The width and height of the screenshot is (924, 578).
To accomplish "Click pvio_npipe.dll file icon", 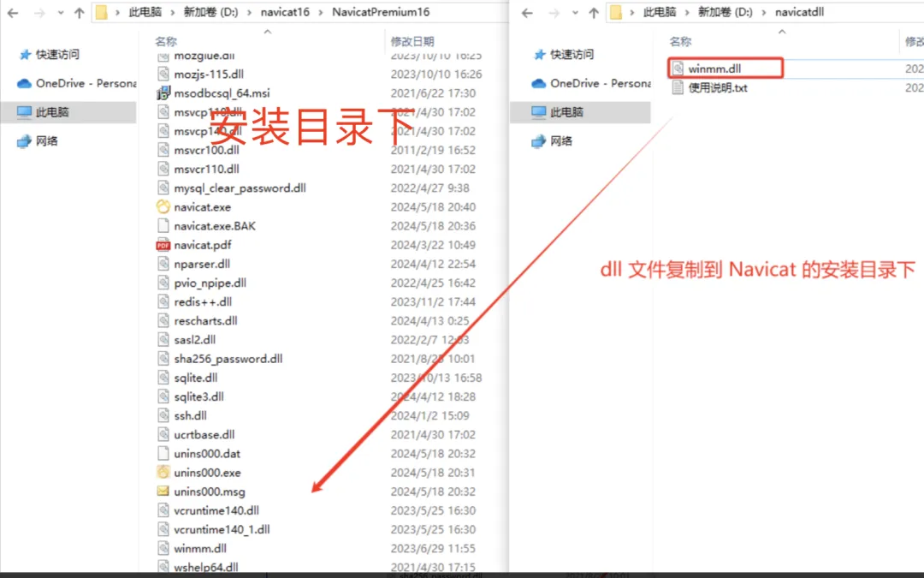I will click(163, 283).
